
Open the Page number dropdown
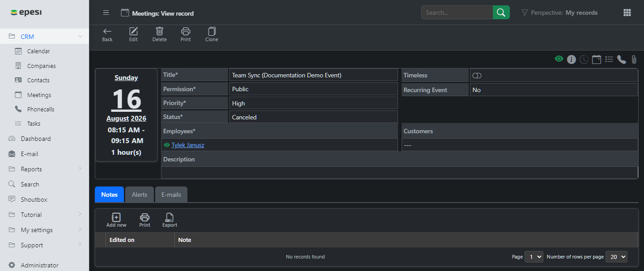pyautogui.click(x=534, y=257)
